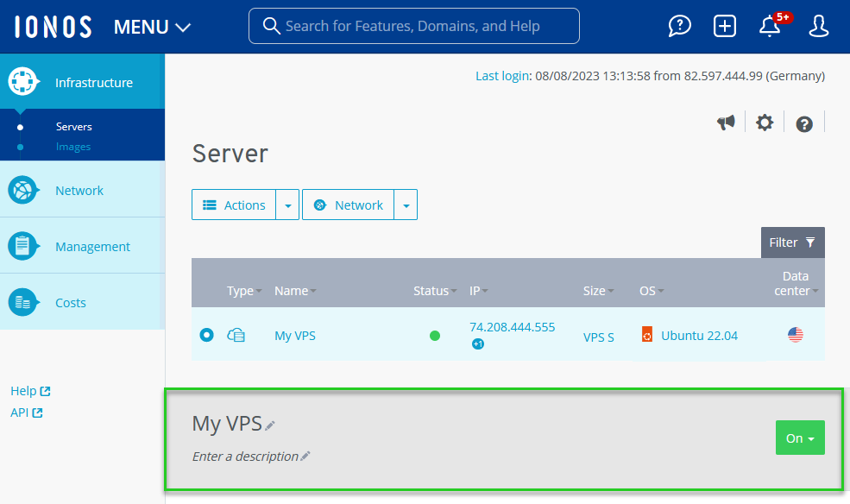This screenshot has height=504, width=850.
Task: Click the Last login link
Action: click(502, 76)
